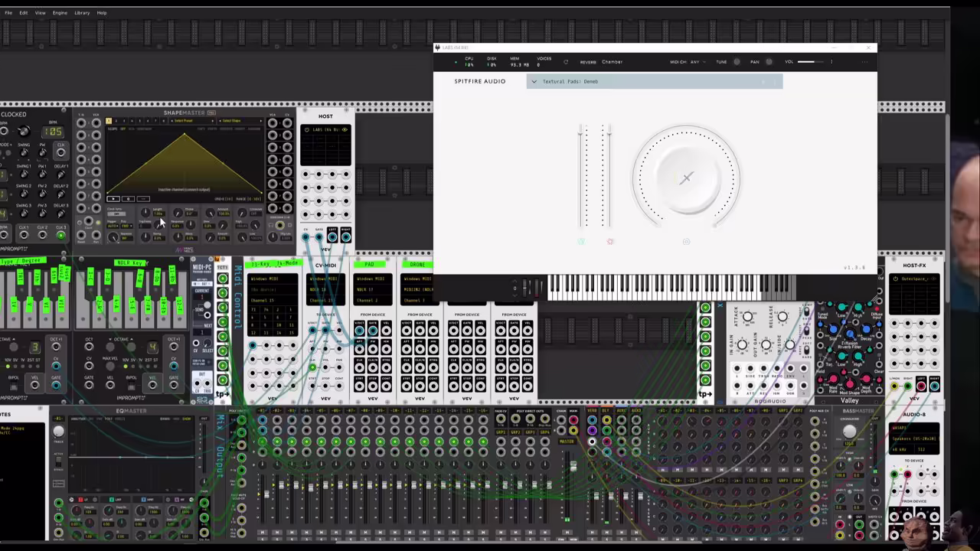Click the Host GATE input jack
Viewport: 980px width, 551px height.
click(318, 237)
